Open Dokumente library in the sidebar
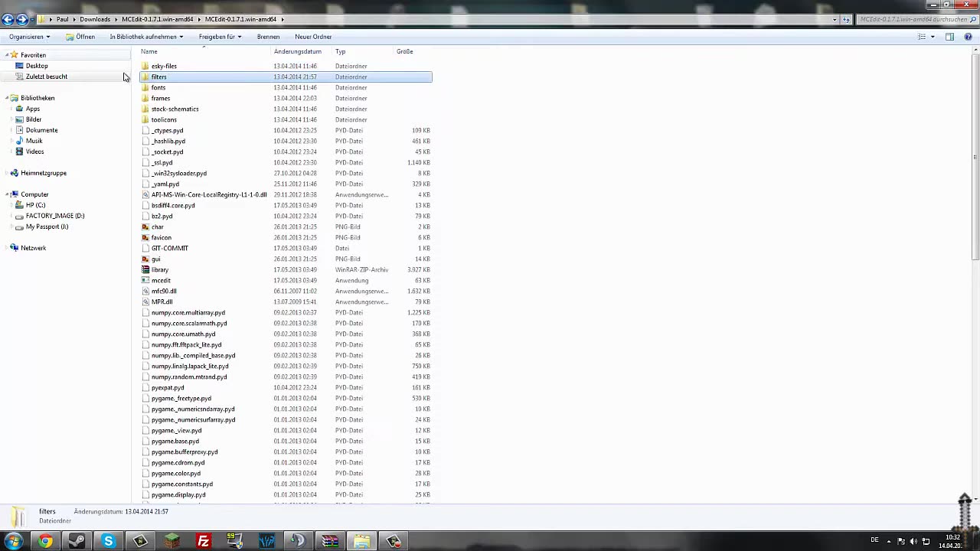The height and width of the screenshot is (551, 980). (41, 130)
